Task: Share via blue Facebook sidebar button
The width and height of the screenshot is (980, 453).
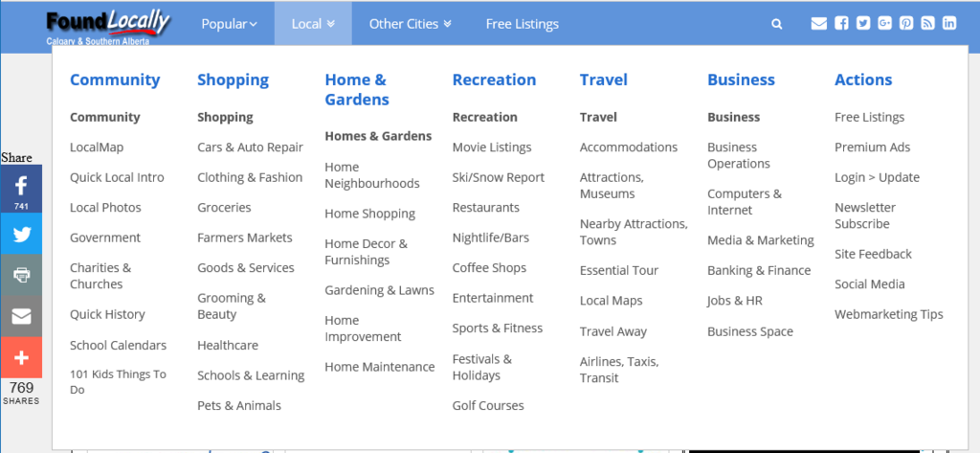Action: pos(21,189)
